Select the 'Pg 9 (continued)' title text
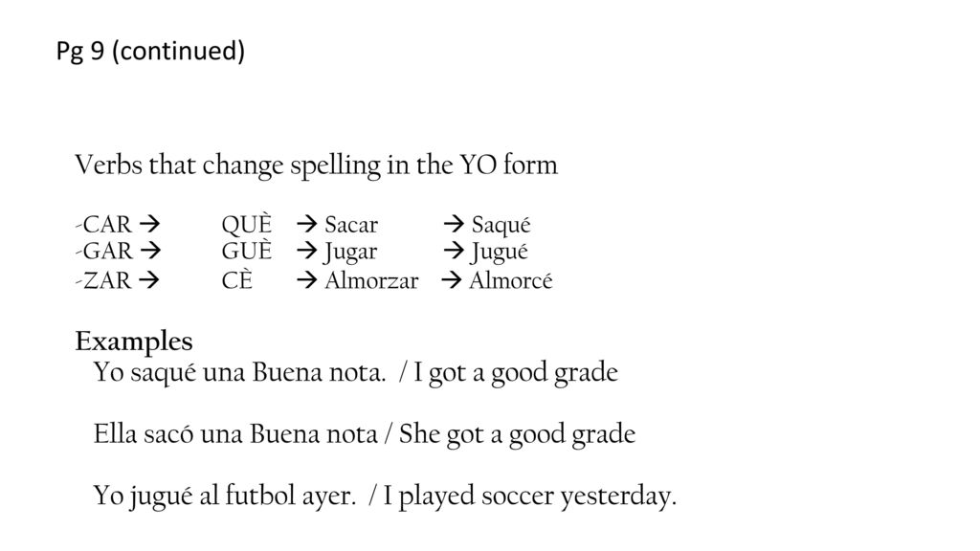Viewport: 980px width, 551px height. tap(150, 51)
